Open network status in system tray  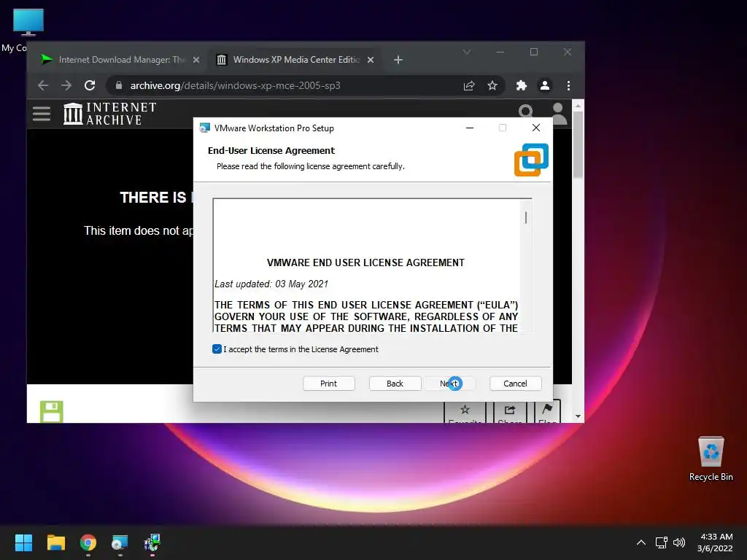coord(661,542)
